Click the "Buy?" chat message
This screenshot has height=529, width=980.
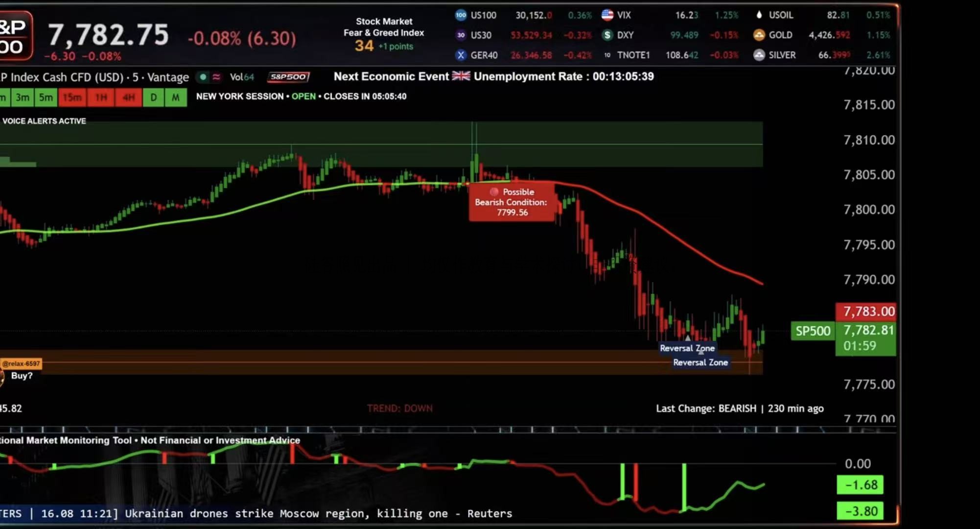pos(22,376)
